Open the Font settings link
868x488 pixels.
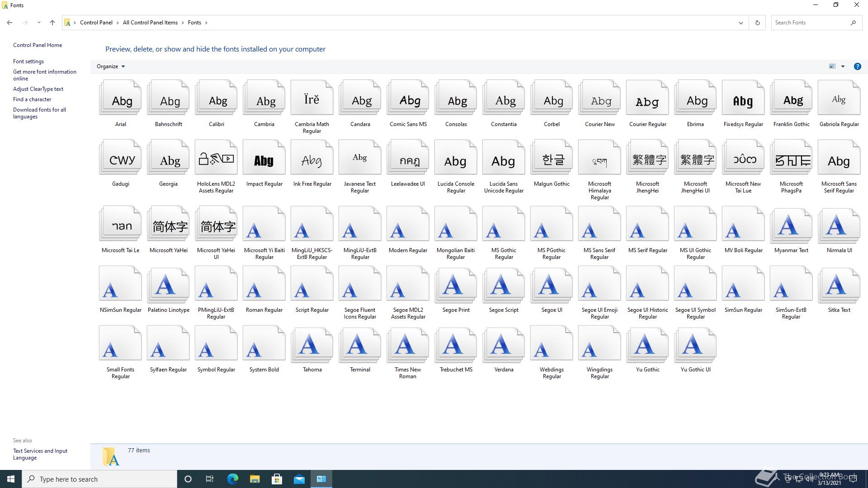coord(28,61)
